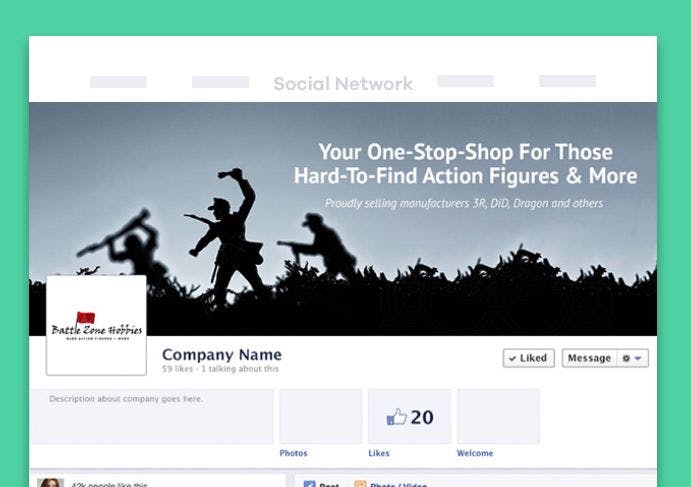This screenshot has height=487, width=691.
Task: Click the Battle Zone Hobbies profile picture
Action: 96,325
